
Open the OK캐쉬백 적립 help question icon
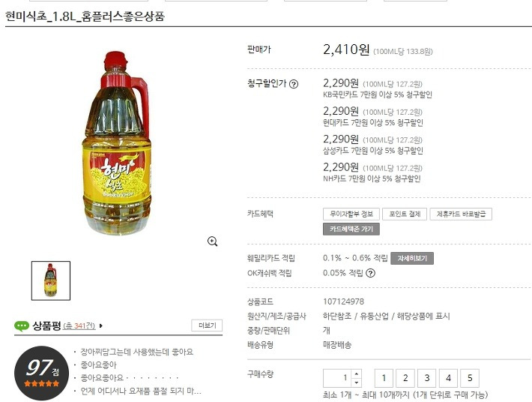point(370,273)
